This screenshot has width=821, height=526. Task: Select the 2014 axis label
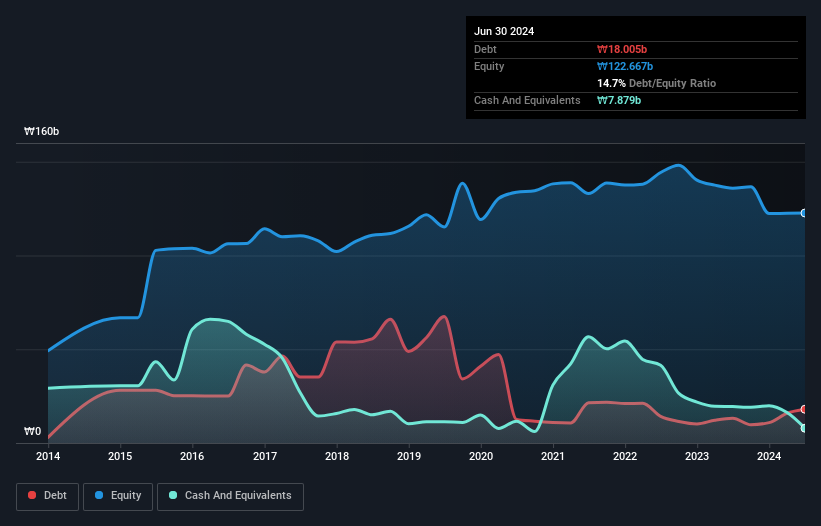point(48,456)
